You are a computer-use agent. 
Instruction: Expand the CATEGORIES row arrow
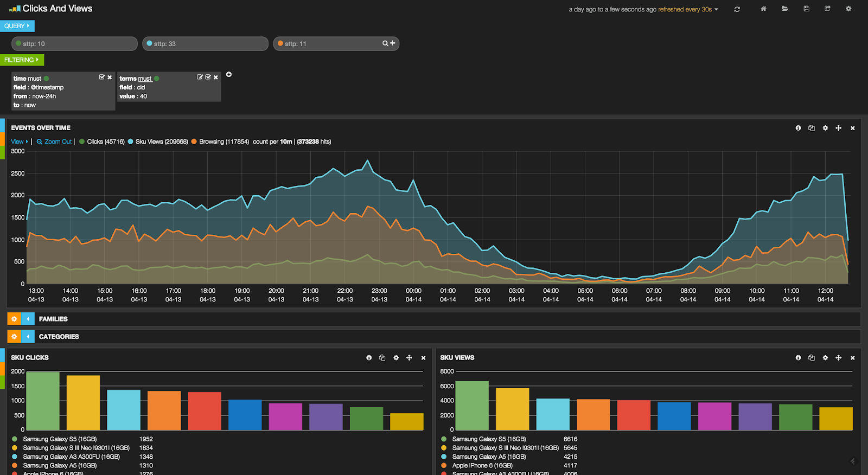pyautogui.click(x=28, y=337)
